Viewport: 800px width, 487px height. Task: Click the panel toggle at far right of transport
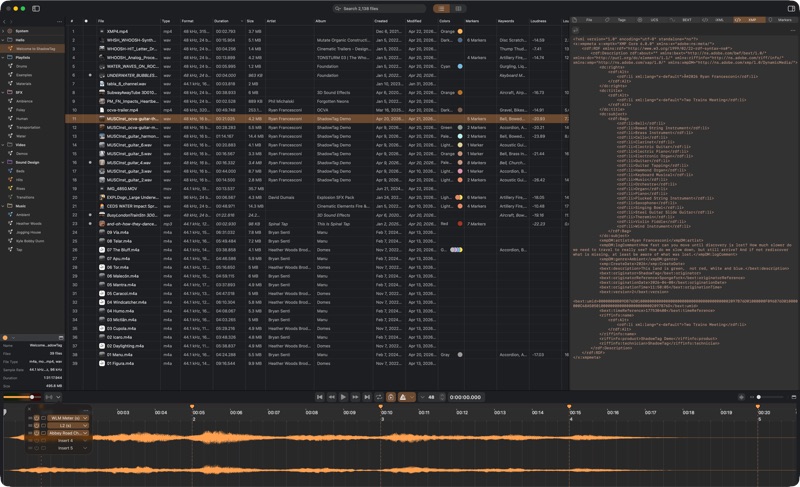pyautogui.click(x=794, y=397)
